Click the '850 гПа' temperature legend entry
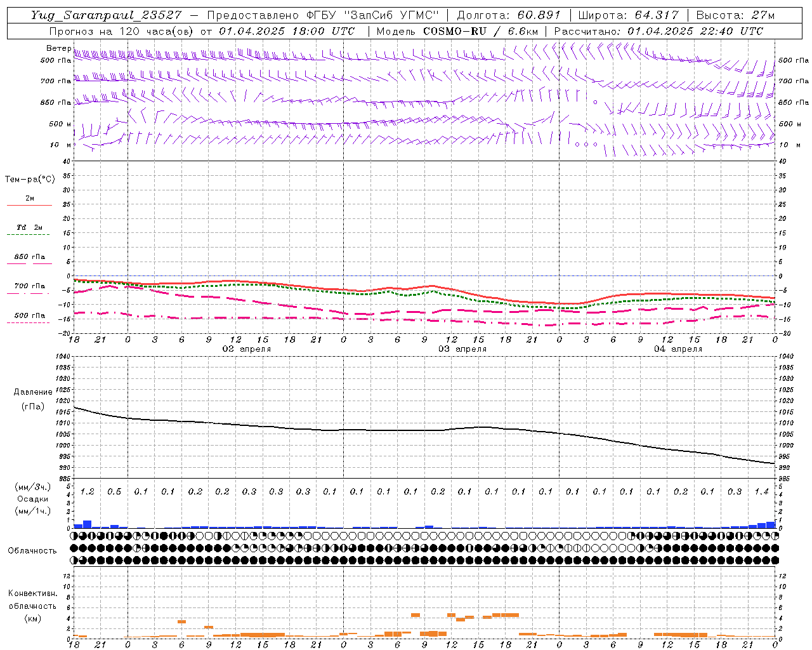Screen dimensions: 812x650 tap(30, 257)
